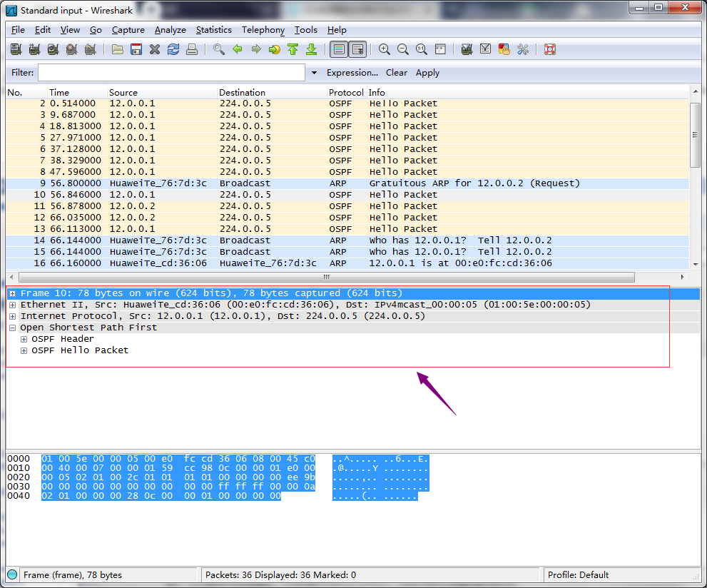Image resolution: width=707 pixels, height=588 pixels.
Task: Open the Edit menu
Action: click(x=42, y=30)
